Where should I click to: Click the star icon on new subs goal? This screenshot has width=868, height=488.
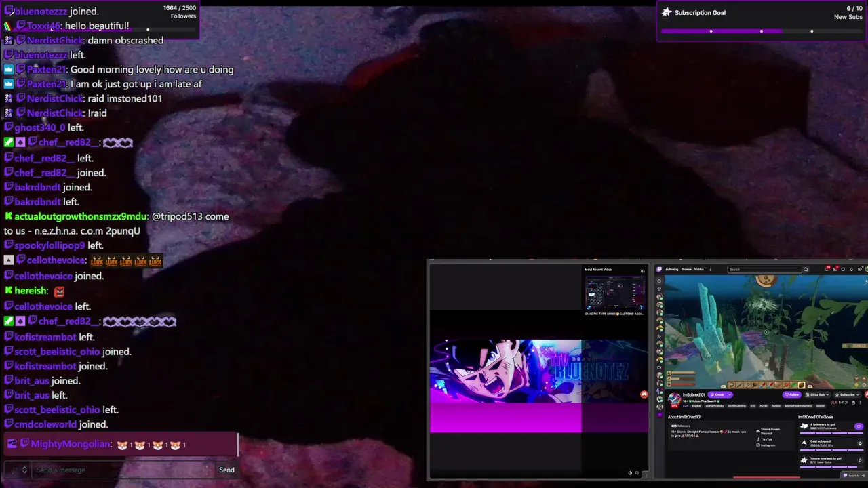coord(860,460)
